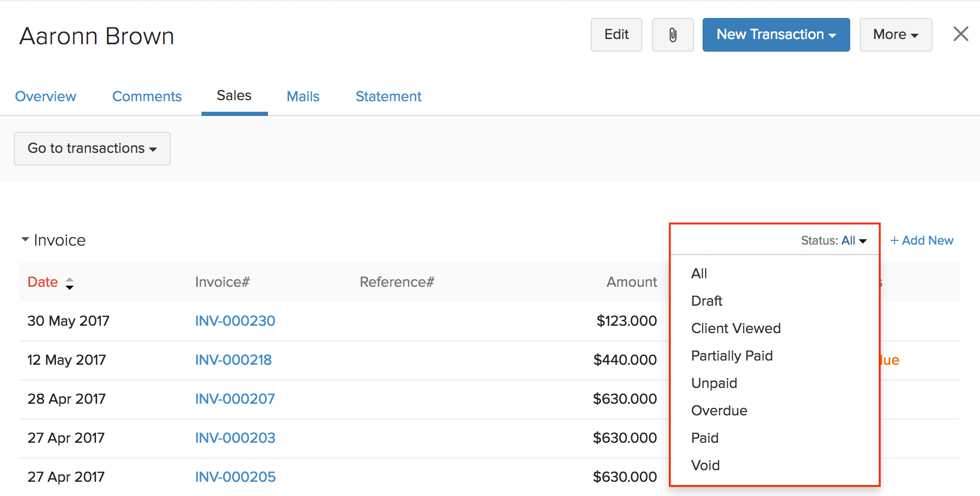Click the sort arrows beside Date
The height and width of the screenshot is (496, 980).
click(x=70, y=283)
